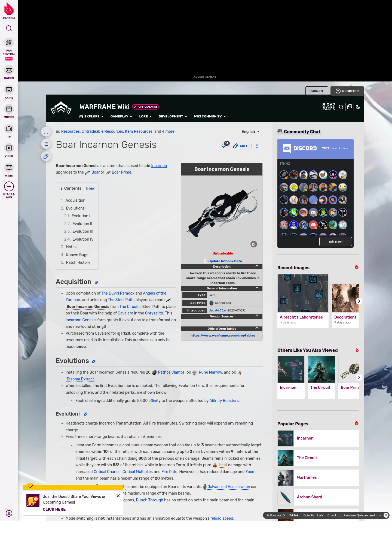The height and width of the screenshot is (545, 392).
Task: Open the Untradeable Resources category link
Action: coord(102,131)
